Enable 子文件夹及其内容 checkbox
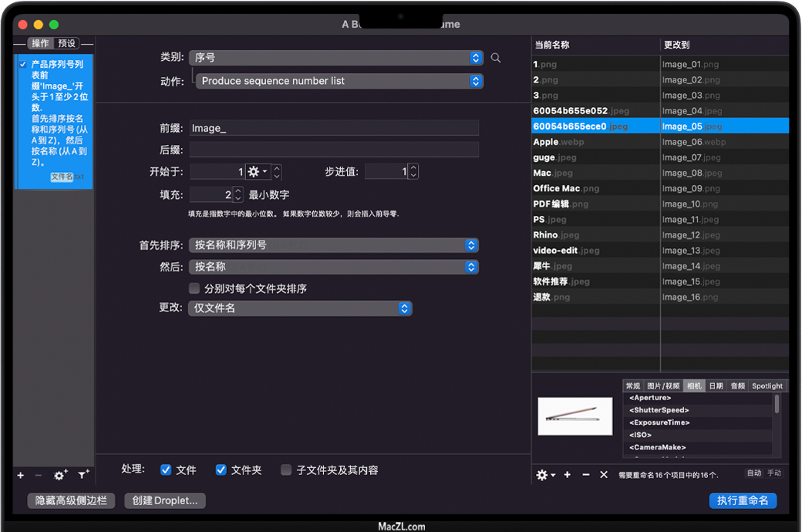This screenshot has height=532, width=802. tap(286, 470)
